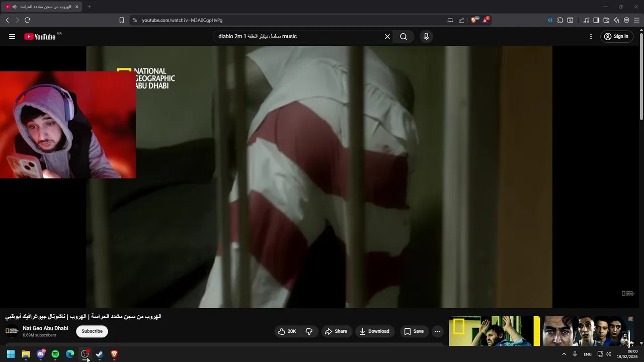Screen dimensions: 644x362
Task: Like the video with thumbs up 20K
Action: tap(287, 331)
